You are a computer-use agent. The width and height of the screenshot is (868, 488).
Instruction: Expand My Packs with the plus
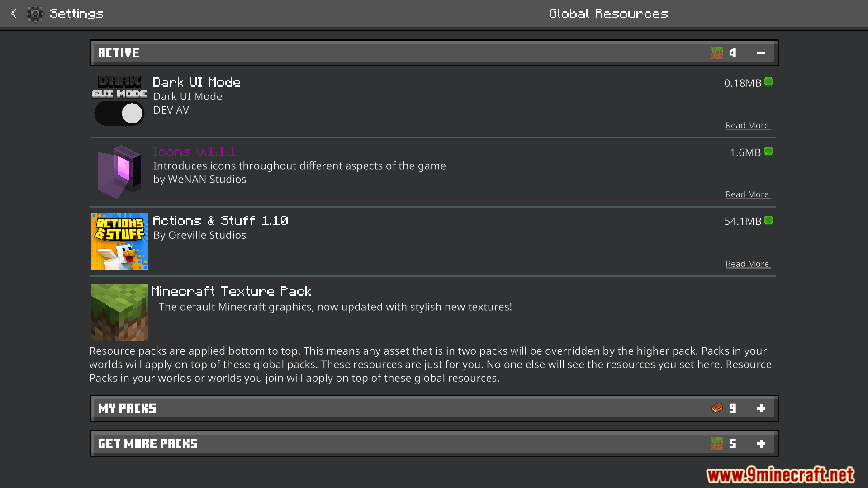tap(761, 408)
